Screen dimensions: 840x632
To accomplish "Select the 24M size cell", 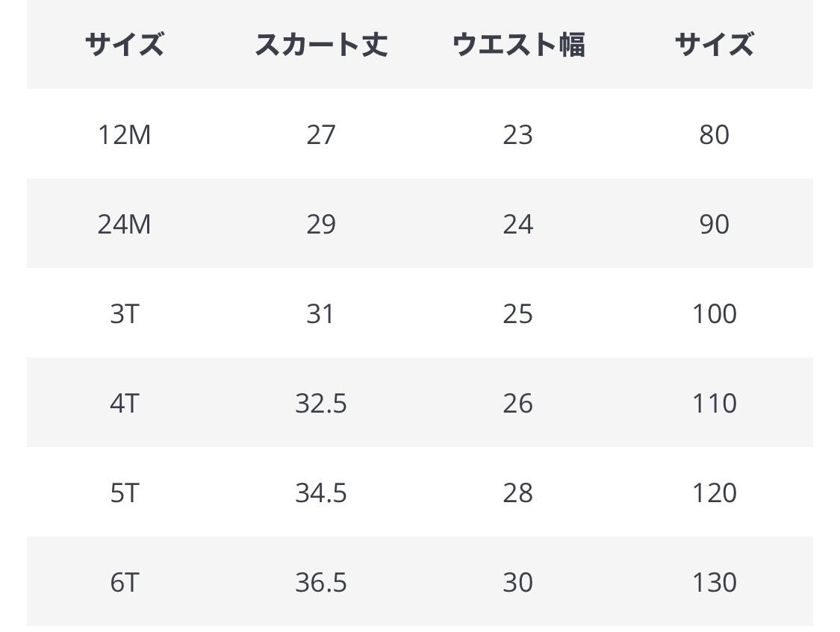I will [124, 225].
